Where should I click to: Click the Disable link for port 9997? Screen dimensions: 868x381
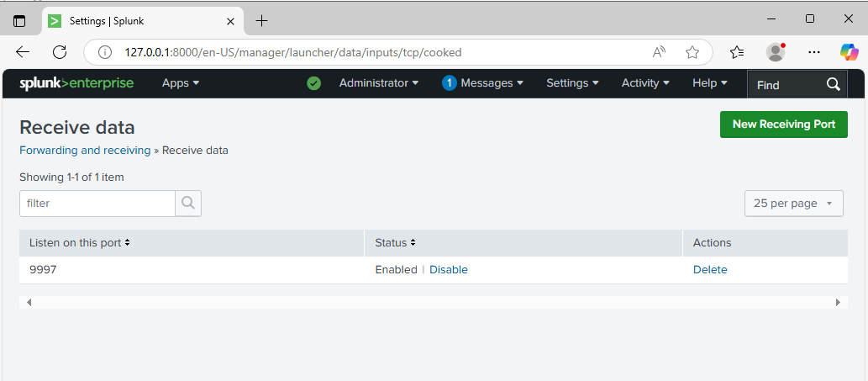(x=449, y=270)
